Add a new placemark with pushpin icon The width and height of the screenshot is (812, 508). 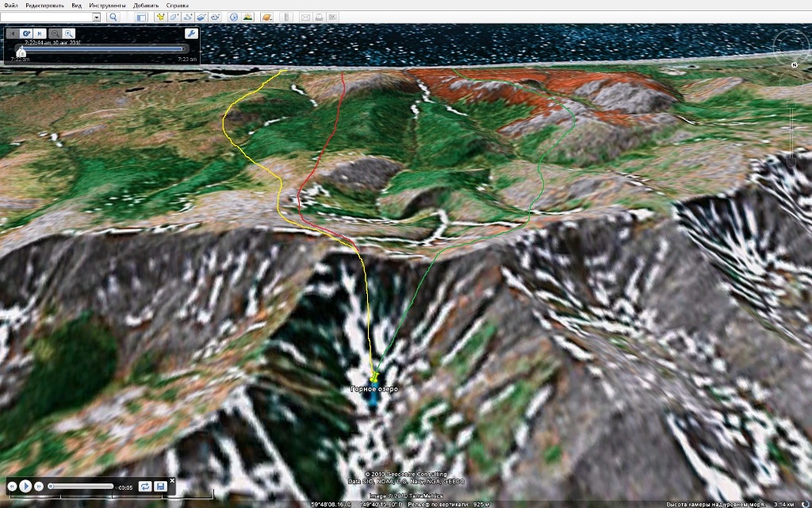[x=161, y=17]
